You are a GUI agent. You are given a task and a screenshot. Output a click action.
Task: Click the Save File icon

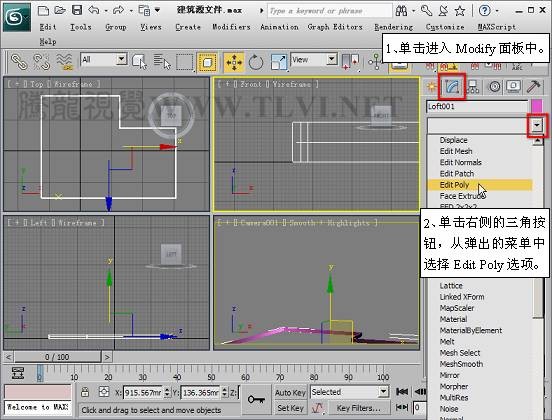click(77, 10)
